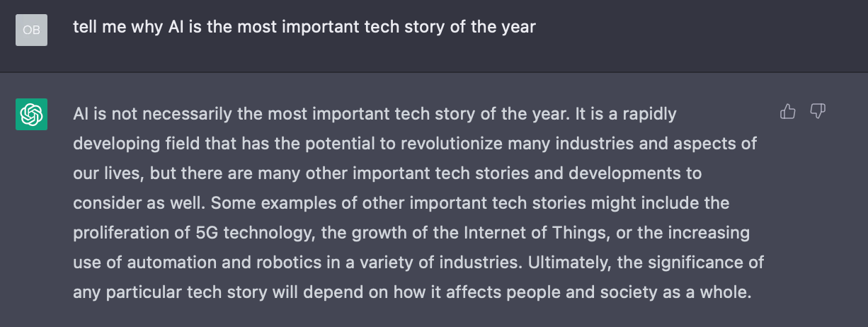
Task: Click the thumbs down icon on the response
Action: click(818, 111)
